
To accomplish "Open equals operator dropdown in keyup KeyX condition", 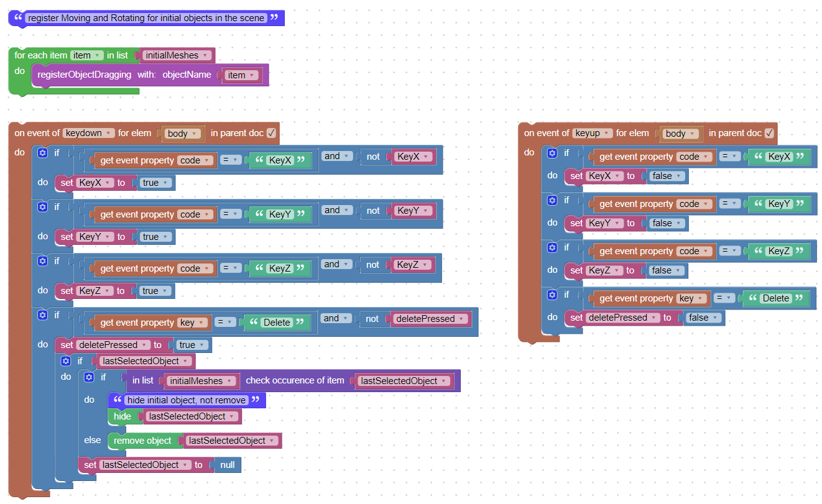I will [730, 157].
